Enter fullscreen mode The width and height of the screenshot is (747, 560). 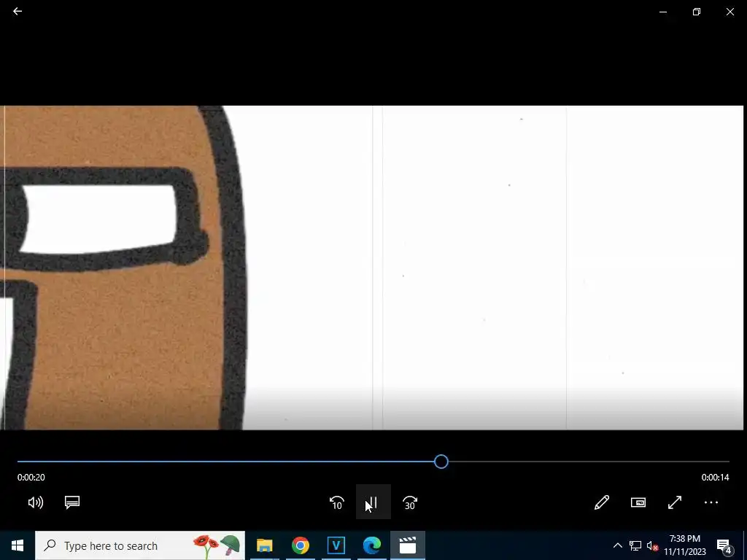point(675,502)
